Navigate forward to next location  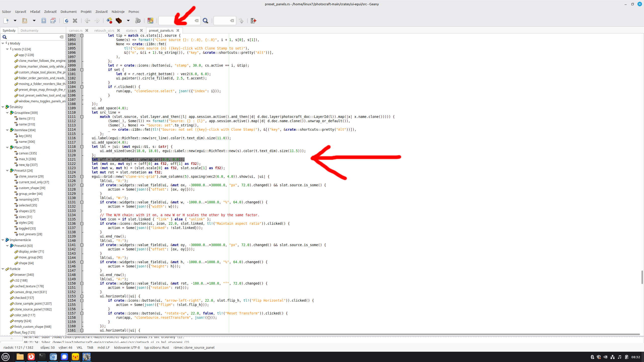[x=97, y=21]
